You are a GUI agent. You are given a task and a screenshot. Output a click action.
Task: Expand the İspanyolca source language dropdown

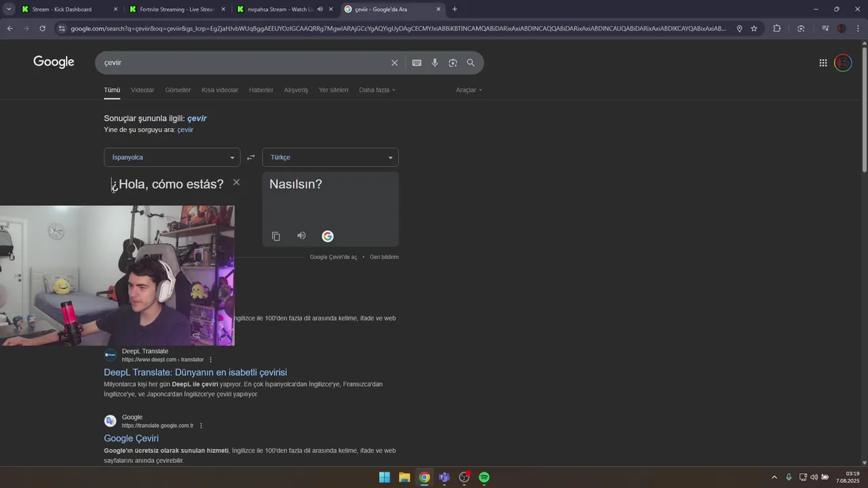(172, 157)
